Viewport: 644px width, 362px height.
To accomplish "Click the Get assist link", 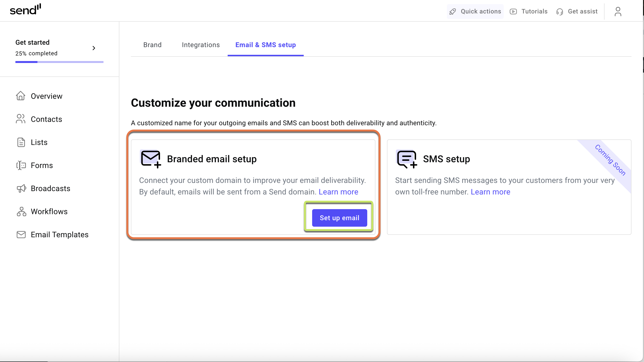I will coord(577,12).
